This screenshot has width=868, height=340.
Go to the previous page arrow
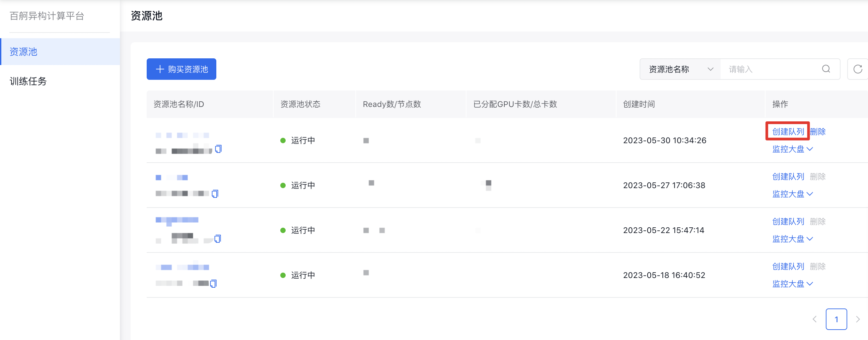point(814,319)
